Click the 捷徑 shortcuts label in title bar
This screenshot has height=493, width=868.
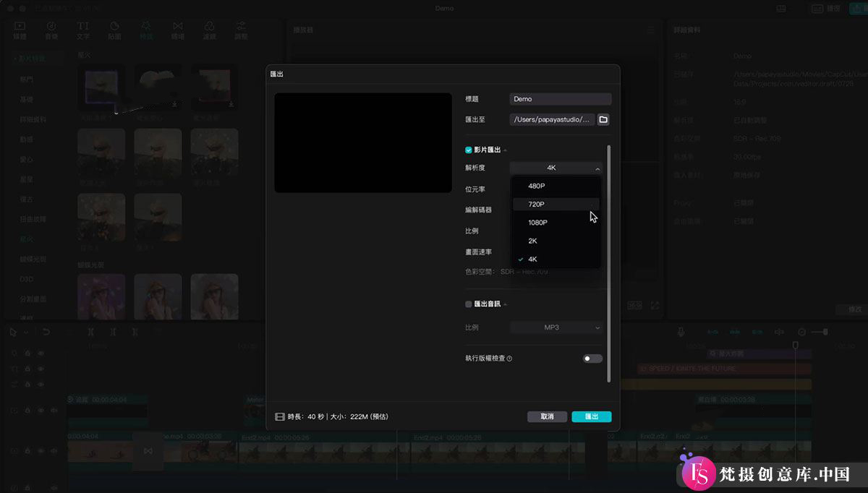click(x=833, y=9)
